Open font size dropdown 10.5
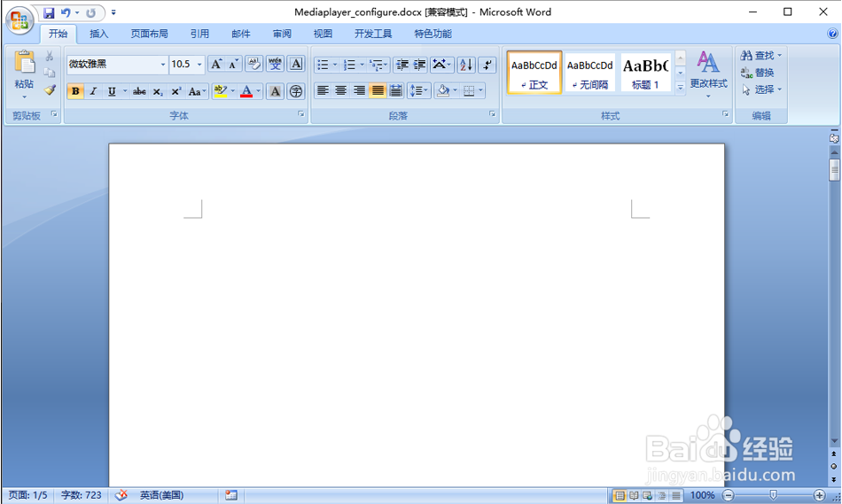842x504 pixels. tap(199, 65)
